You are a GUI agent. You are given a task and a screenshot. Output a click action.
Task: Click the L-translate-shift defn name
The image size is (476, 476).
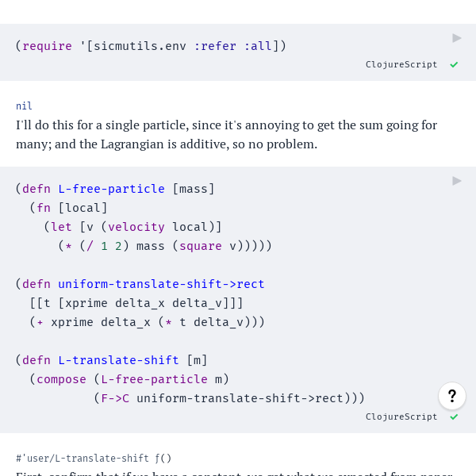click(118, 360)
